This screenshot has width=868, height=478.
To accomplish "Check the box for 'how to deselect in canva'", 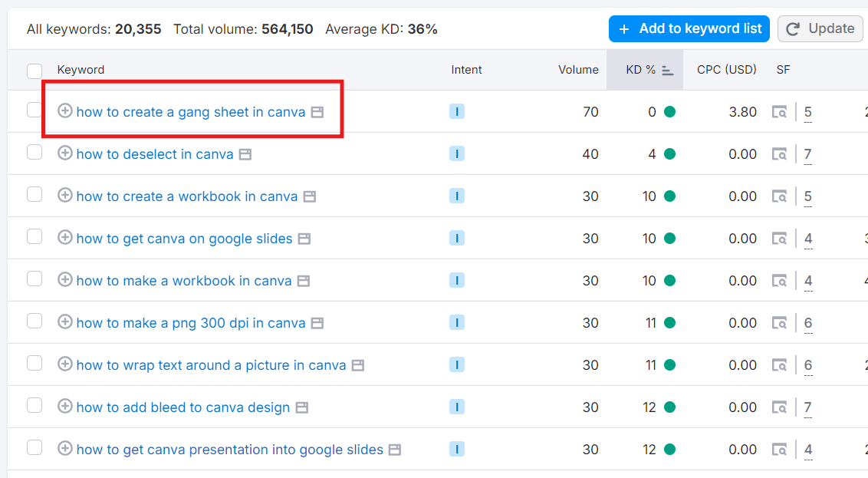I will [35, 152].
